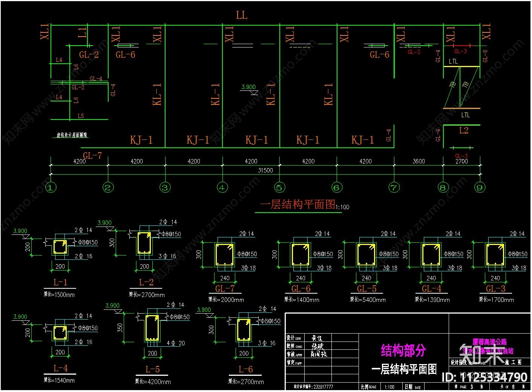Click the LL label atop the plan

tap(242, 15)
